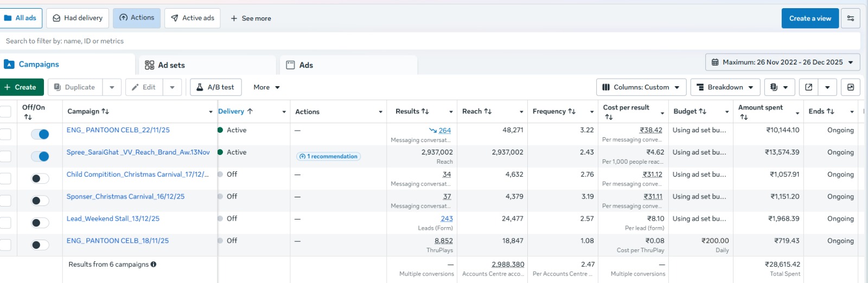Sort by Delivery column arrow
Screen dimensions: 868x283
pos(250,111)
